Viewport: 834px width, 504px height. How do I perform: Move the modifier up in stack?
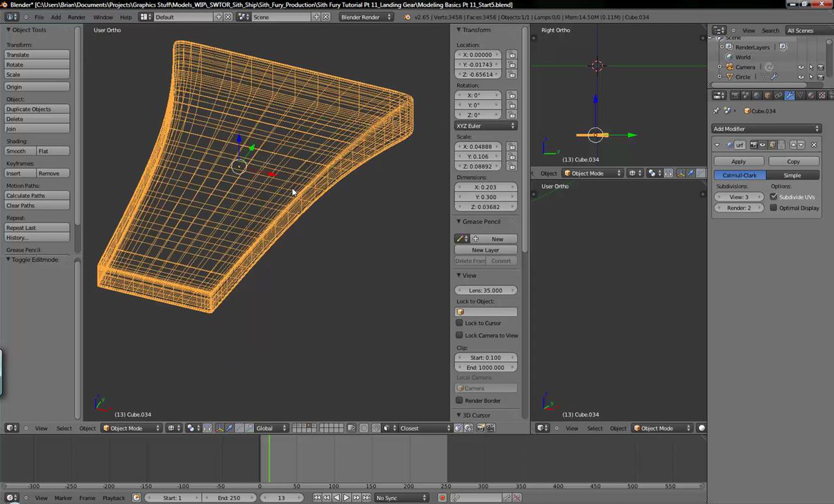793,145
